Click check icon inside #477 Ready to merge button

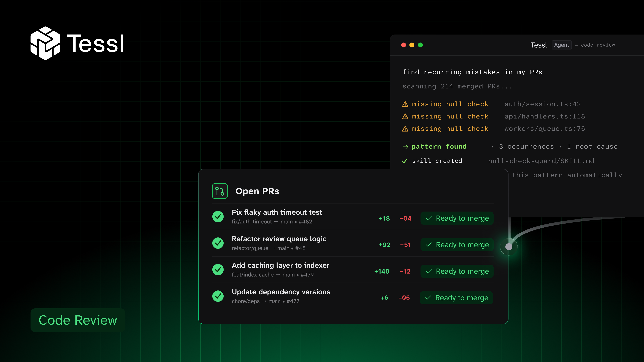[428, 298]
